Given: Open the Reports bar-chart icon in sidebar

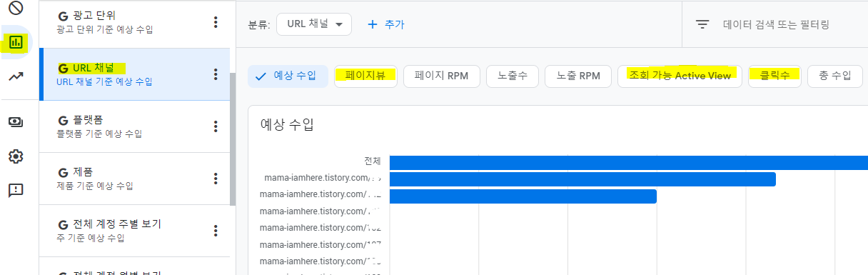Looking at the screenshot, I should (16, 42).
